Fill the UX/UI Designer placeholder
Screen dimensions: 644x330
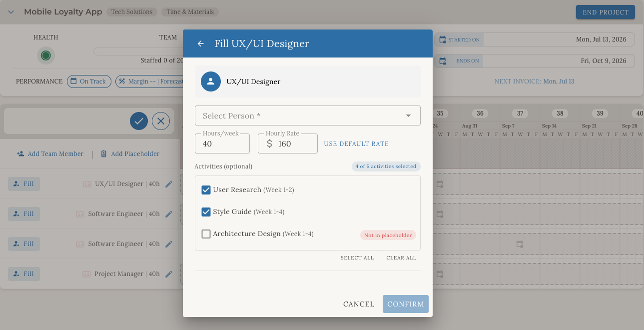pyautogui.click(x=24, y=184)
